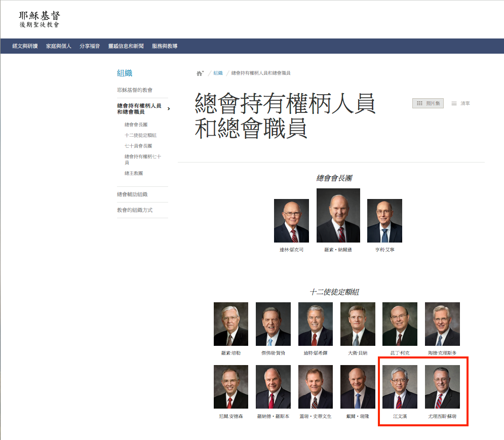504x440 pixels.
Task: Click the name 大衛·貝納
Action: click(x=358, y=353)
